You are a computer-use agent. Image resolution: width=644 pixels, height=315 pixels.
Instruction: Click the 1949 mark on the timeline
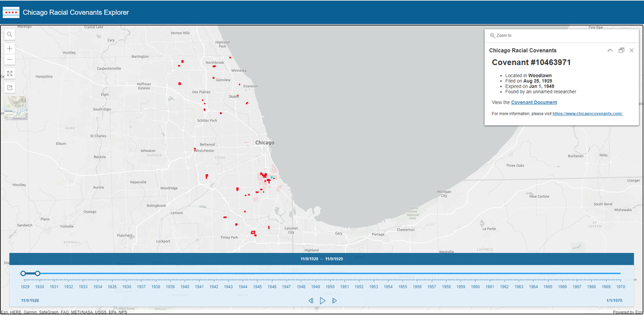[x=315, y=287]
